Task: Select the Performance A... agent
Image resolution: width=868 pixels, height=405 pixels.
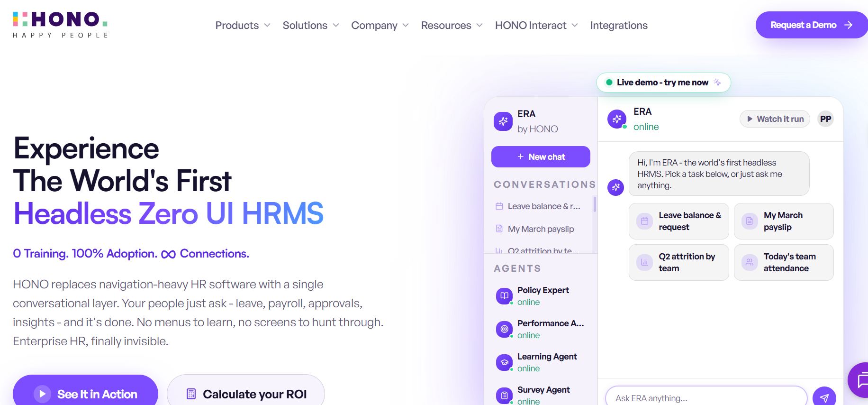Action: click(x=541, y=329)
